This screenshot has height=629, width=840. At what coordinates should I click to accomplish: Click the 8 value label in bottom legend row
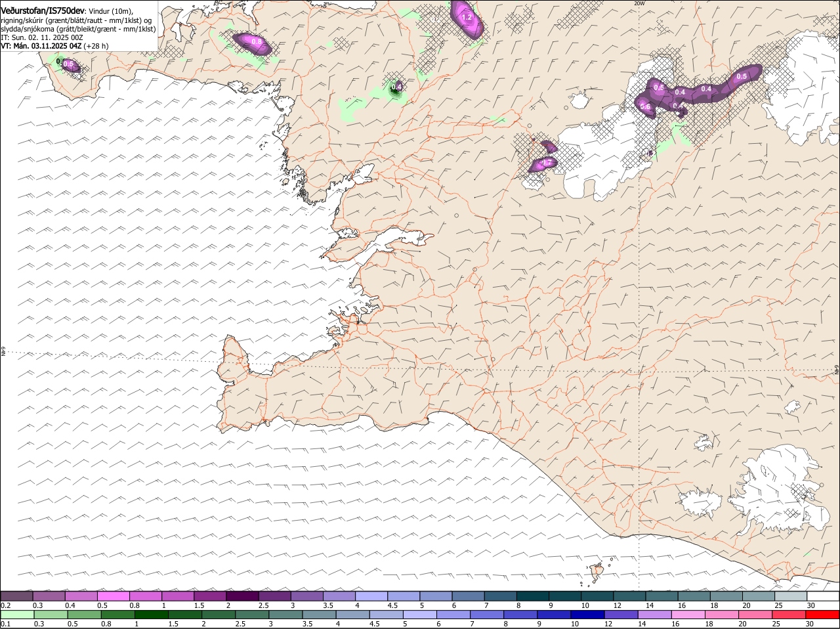click(505, 624)
